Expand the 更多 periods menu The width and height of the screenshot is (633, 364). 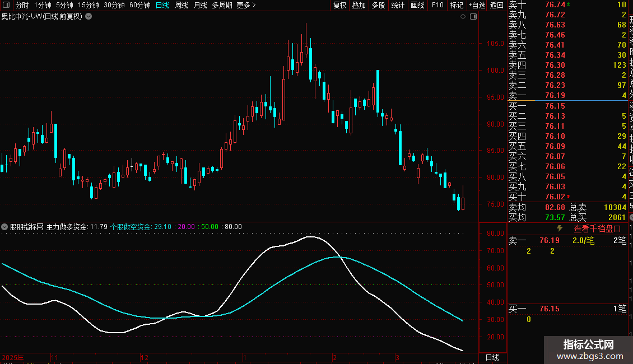(246, 5)
